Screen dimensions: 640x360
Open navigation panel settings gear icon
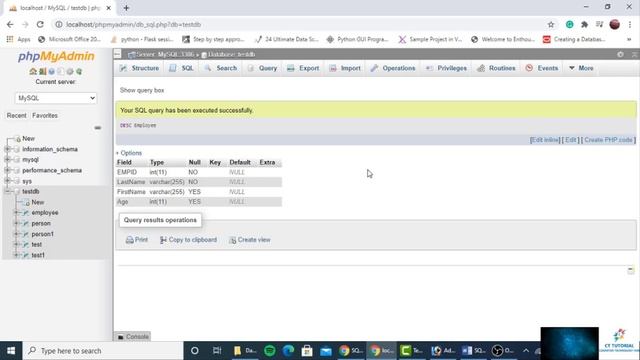tap(70, 71)
